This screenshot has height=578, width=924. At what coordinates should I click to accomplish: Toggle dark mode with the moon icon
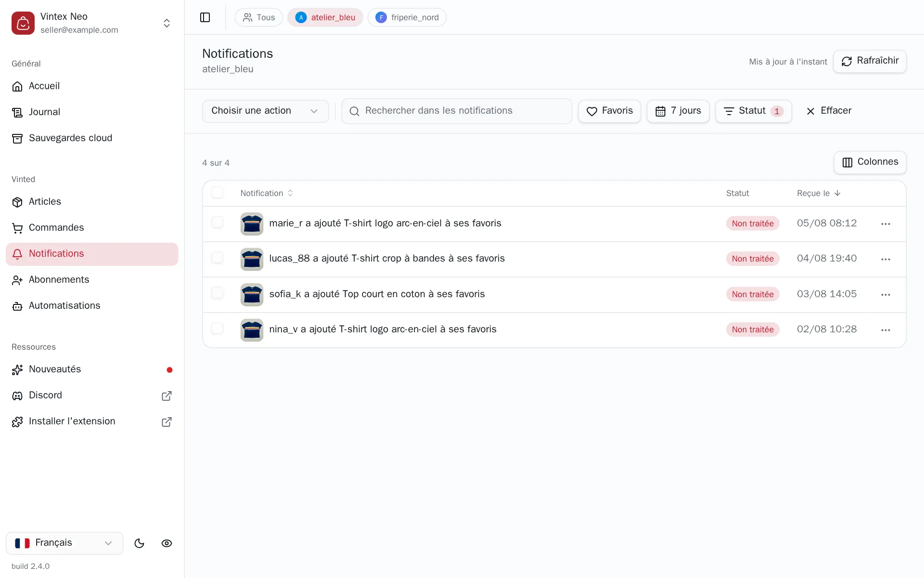point(140,543)
